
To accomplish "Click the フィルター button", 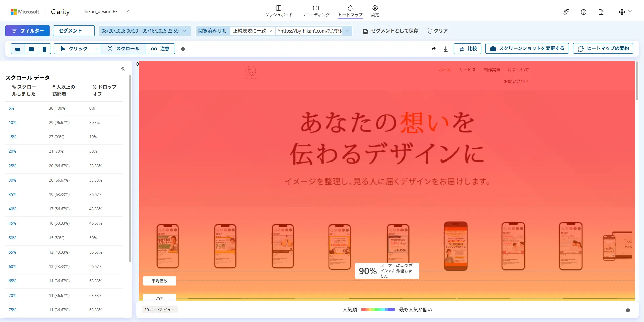I will (x=28, y=31).
